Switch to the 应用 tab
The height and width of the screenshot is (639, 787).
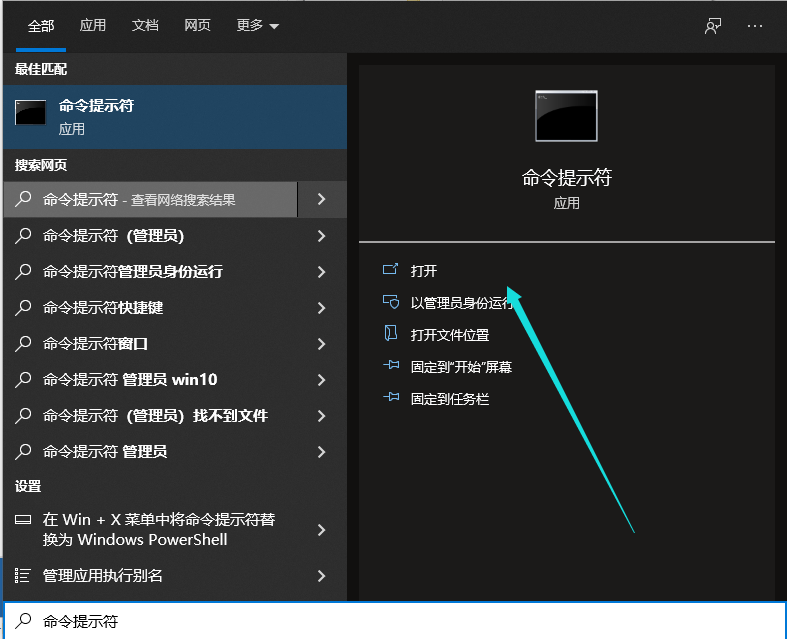(93, 26)
